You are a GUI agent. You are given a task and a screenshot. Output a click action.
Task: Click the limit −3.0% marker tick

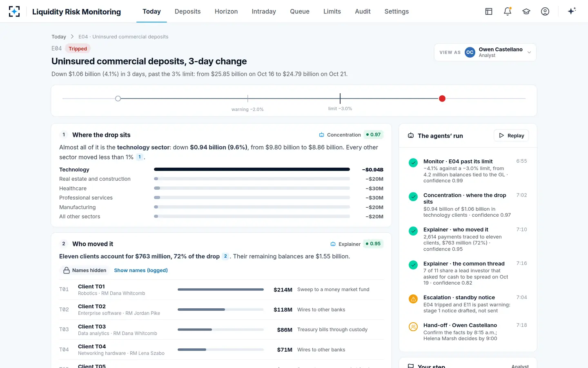(340, 99)
